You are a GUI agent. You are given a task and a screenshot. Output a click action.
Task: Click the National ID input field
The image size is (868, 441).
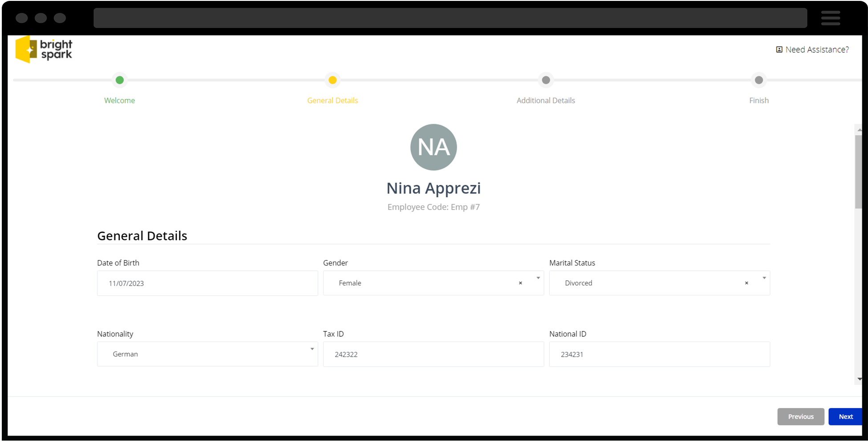coord(660,354)
